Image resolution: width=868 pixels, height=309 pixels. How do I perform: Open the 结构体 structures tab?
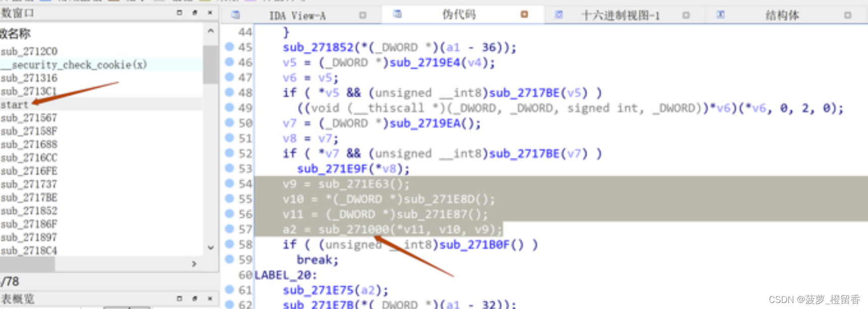(x=782, y=16)
